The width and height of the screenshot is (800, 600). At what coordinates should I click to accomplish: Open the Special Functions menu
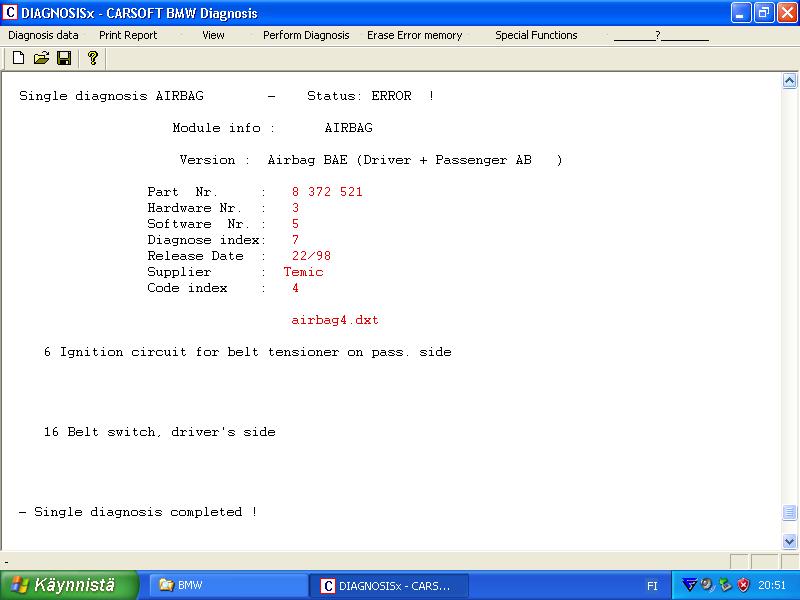[x=536, y=35]
